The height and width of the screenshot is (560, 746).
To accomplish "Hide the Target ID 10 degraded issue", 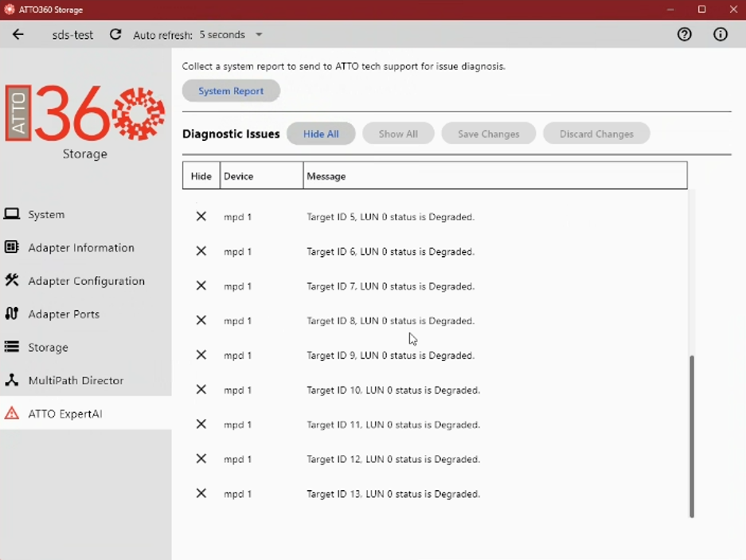I will tap(201, 390).
